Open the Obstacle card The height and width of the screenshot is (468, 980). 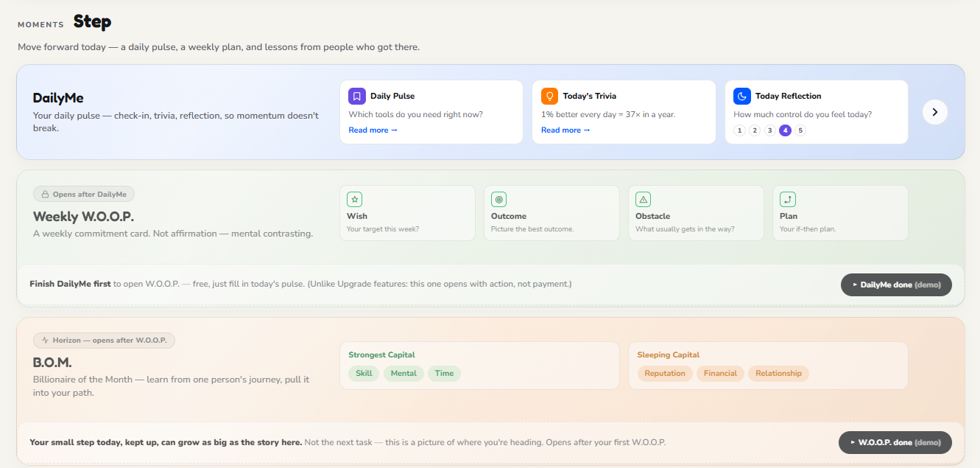pyautogui.click(x=696, y=213)
